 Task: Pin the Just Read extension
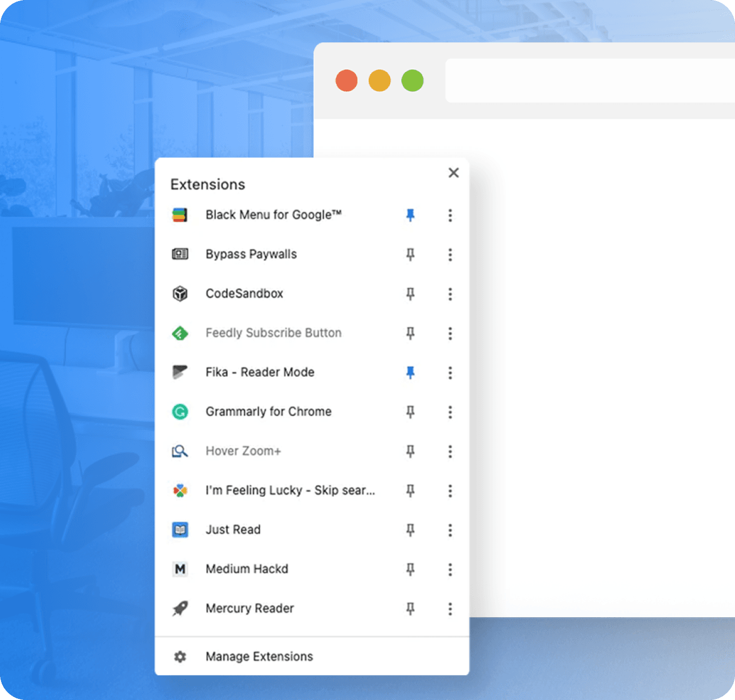point(410,530)
